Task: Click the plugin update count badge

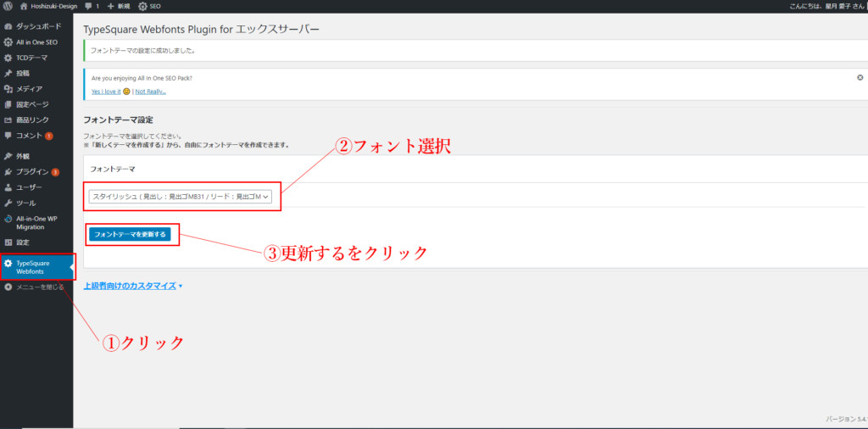Action: pyautogui.click(x=55, y=172)
